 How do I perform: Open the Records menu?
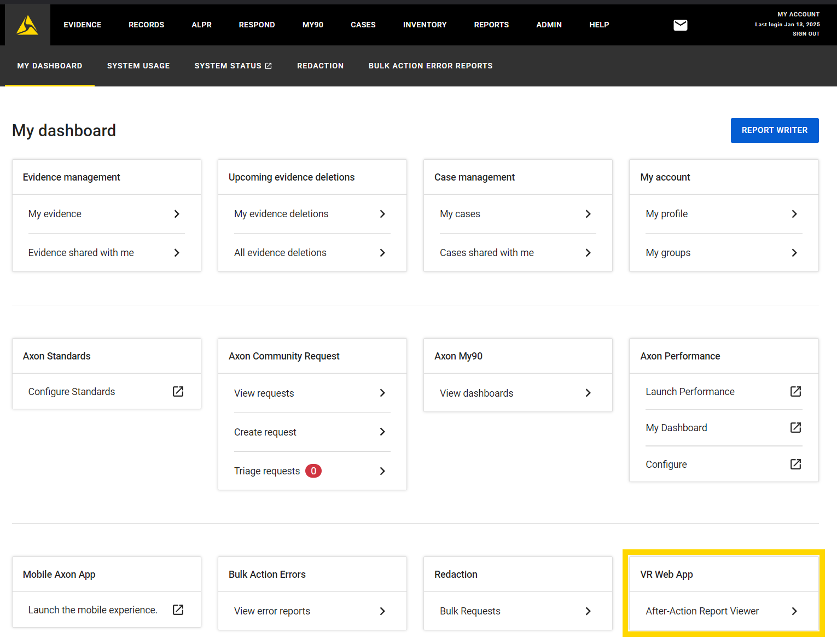pos(147,25)
